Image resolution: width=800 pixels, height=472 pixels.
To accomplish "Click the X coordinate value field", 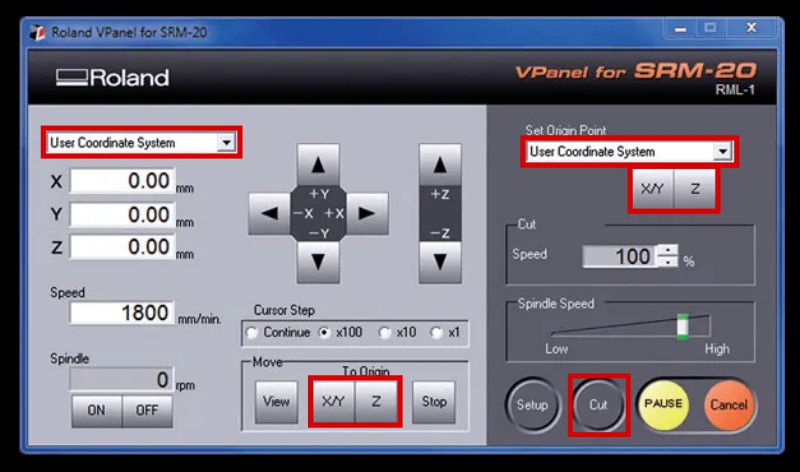I will [x=122, y=181].
